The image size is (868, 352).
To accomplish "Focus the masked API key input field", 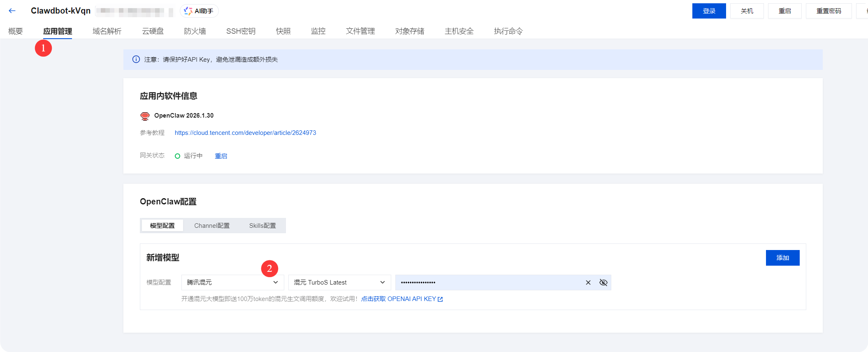I will pos(503,283).
